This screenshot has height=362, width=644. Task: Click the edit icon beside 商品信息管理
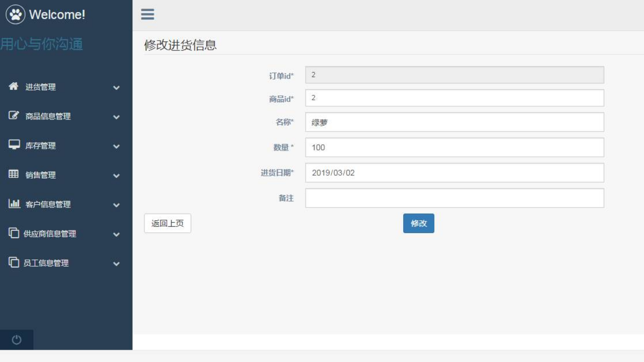pos(14,115)
